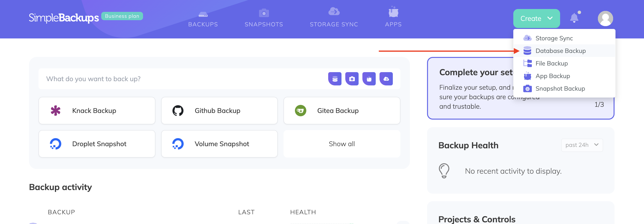Screen dimensions: 644x224
Task: Choose Storage Sync in Create menu
Action: point(554,38)
